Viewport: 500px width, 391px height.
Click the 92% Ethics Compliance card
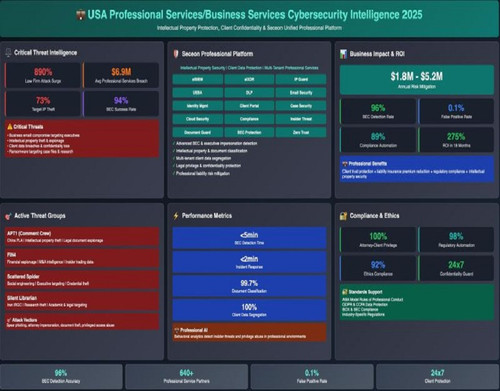[x=378, y=268]
